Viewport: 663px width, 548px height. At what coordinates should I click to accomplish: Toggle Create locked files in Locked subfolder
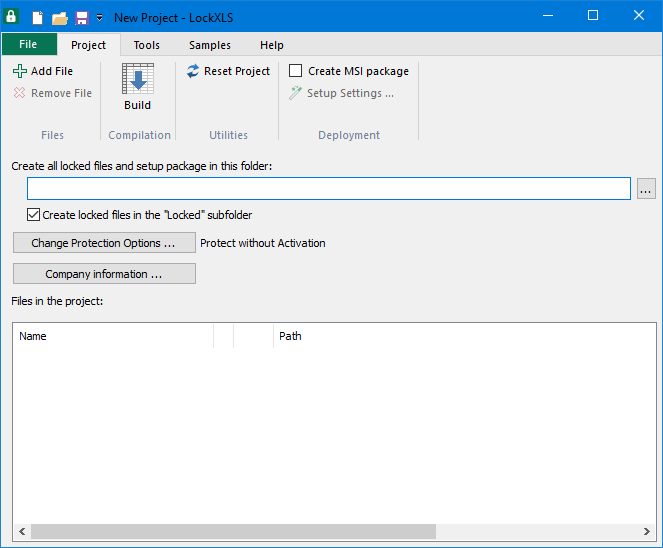point(33,215)
